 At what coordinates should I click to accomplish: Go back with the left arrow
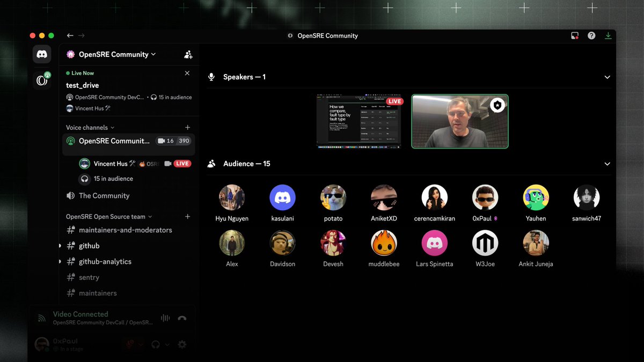[70, 35]
